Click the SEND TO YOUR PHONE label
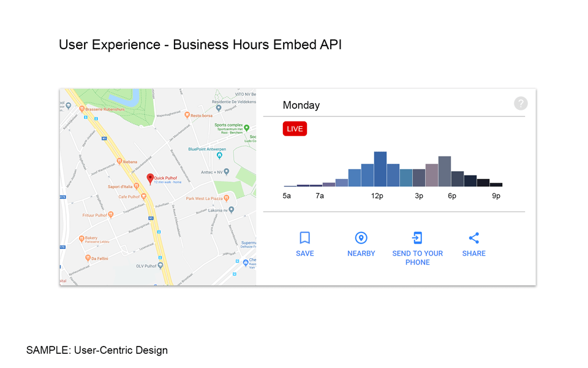The image size is (588, 368). [x=417, y=258]
